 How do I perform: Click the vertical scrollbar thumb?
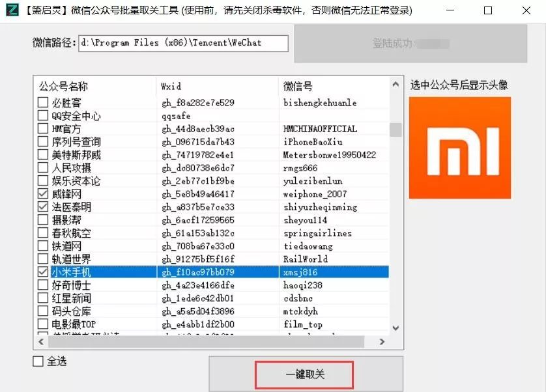pyautogui.click(x=395, y=130)
